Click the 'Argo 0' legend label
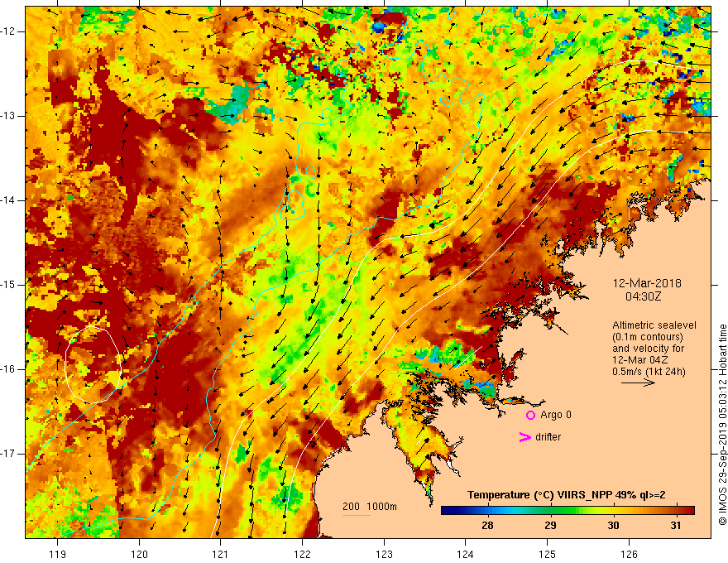 click(x=556, y=415)
